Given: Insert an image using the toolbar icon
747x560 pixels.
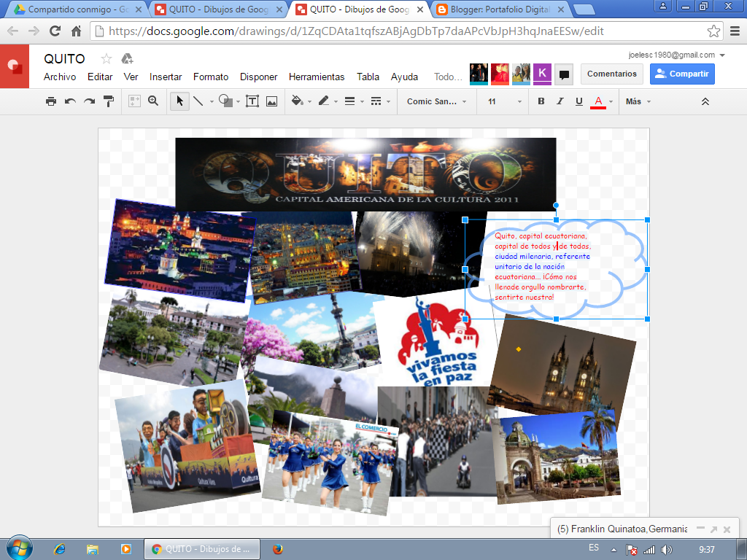Looking at the screenshot, I should (271, 101).
